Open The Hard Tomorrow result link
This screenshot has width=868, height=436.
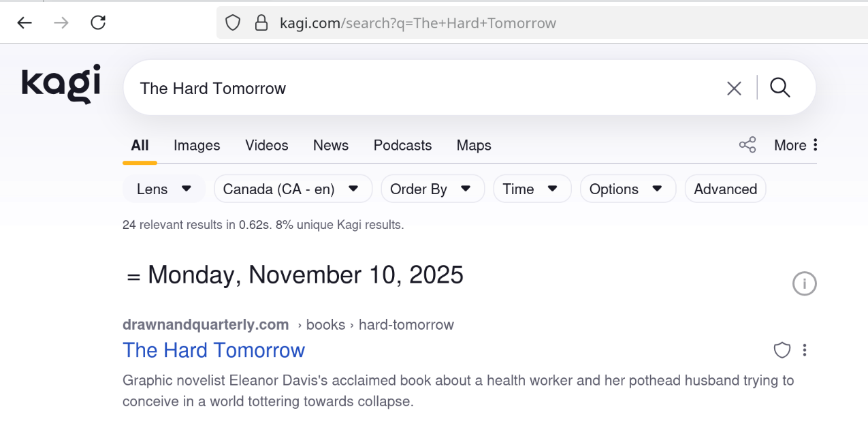214,350
